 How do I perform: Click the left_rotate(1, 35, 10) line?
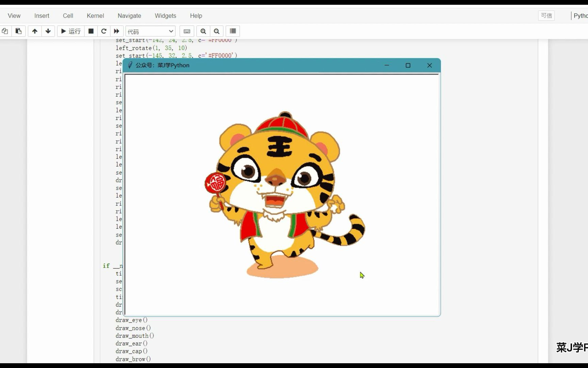point(151,48)
